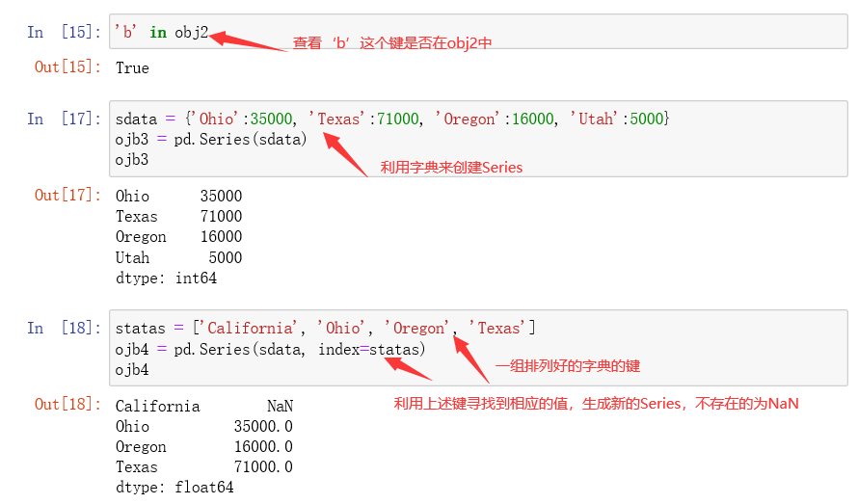858x504 pixels.
Task: Click the In [18] code cell input
Action: (478, 348)
